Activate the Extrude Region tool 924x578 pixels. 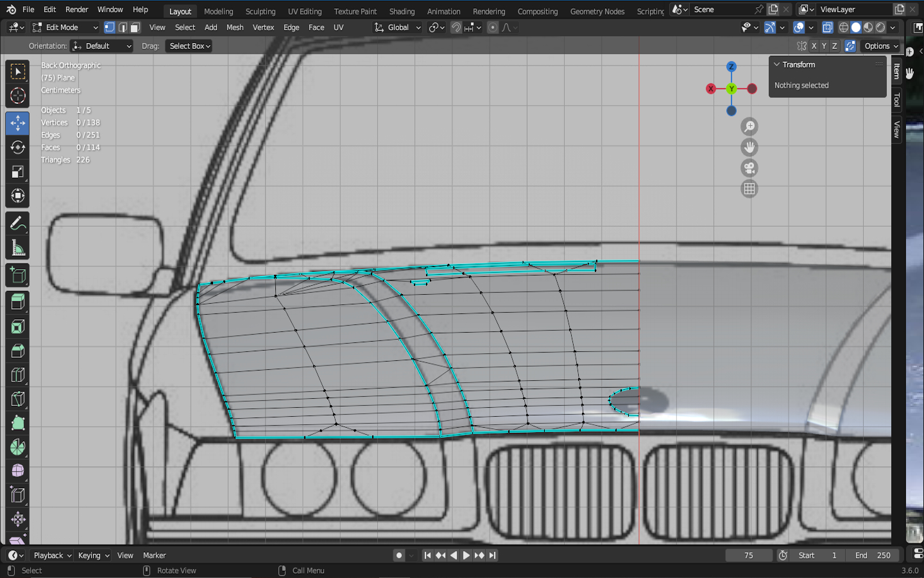[17, 301]
